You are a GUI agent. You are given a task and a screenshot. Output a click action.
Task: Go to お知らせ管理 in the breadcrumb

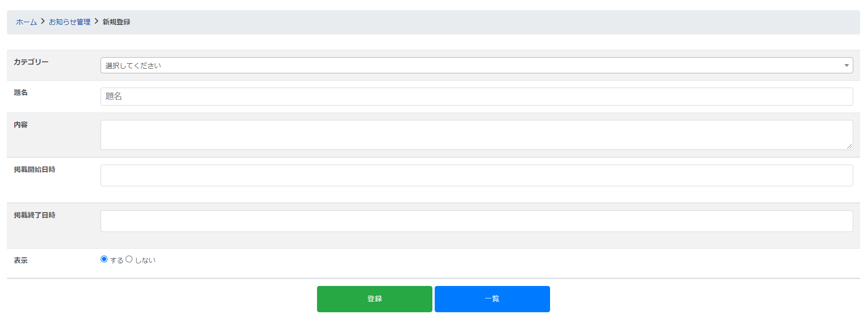(x=70, y=22)
